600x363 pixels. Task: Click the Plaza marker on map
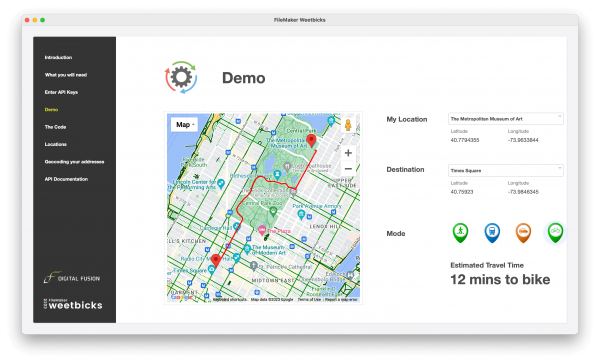point(262,230)
